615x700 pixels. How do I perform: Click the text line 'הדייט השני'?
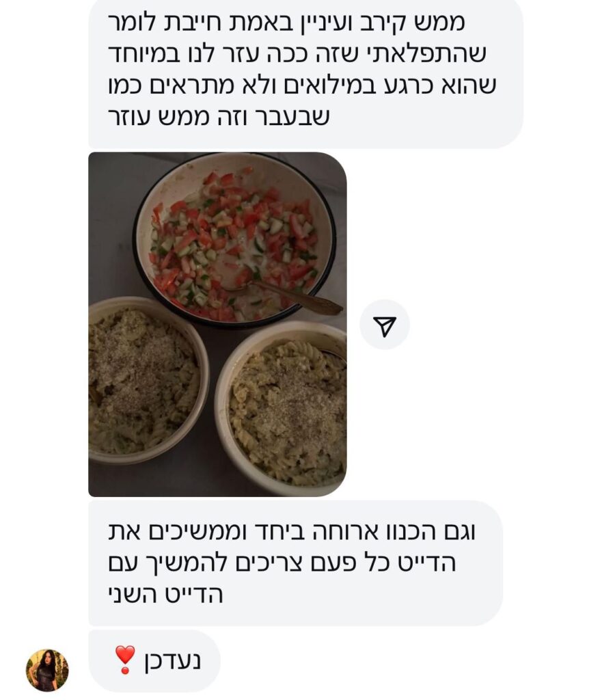click(165, 595)
